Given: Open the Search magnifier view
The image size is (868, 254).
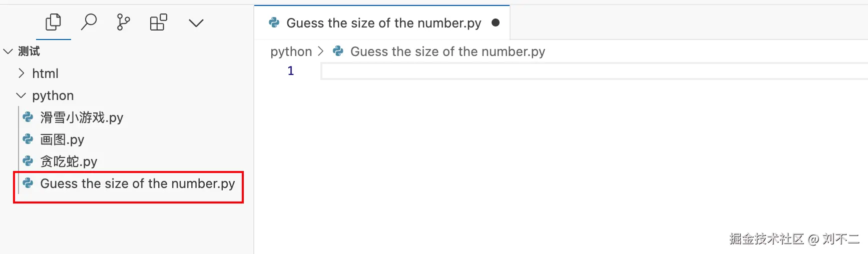Looking at the screenshot, I should tap(89, 22).
